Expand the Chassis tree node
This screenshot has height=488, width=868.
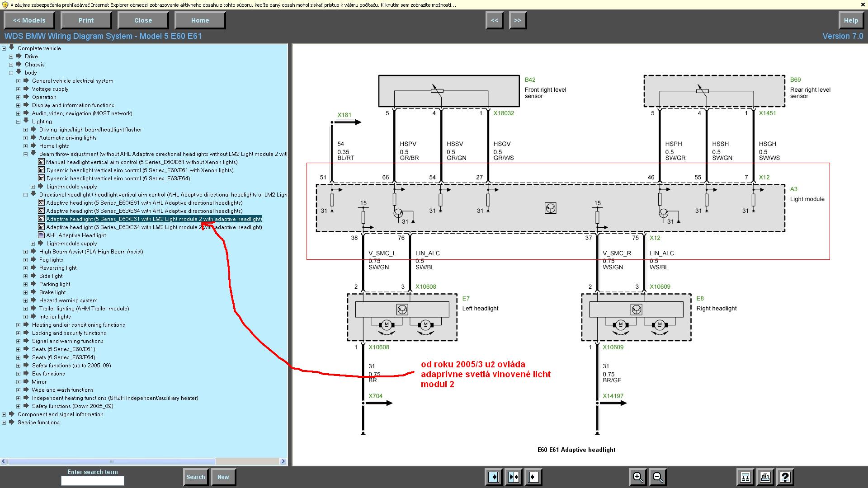click(11, 65)
